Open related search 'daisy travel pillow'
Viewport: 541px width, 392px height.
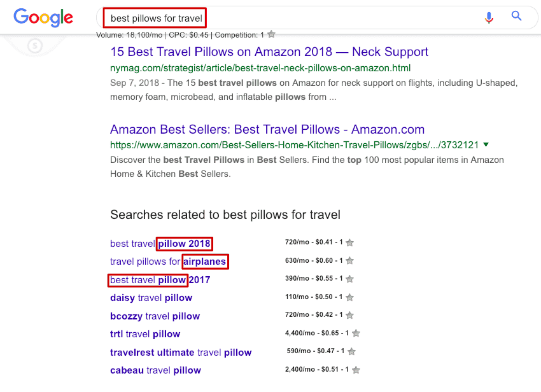point(151,298)
